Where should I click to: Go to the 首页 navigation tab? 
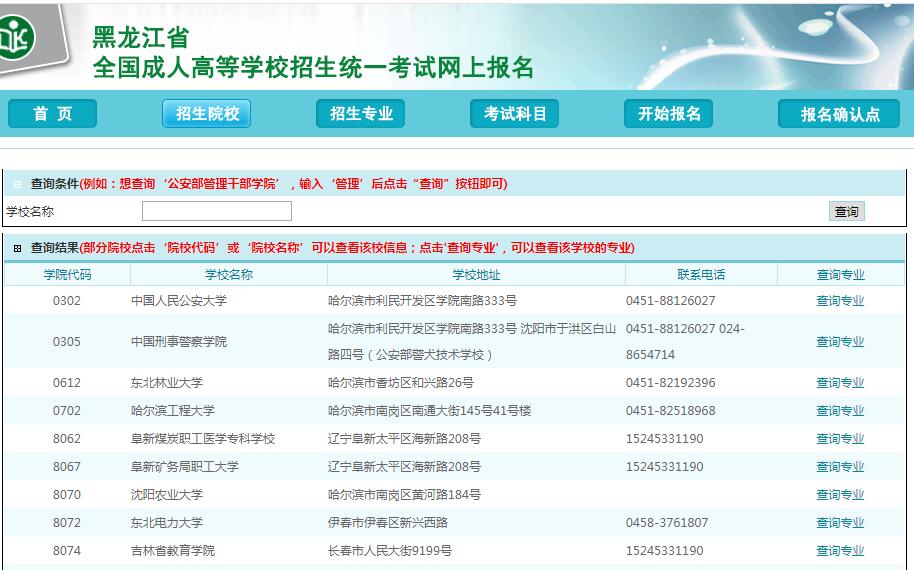point(52,113)
